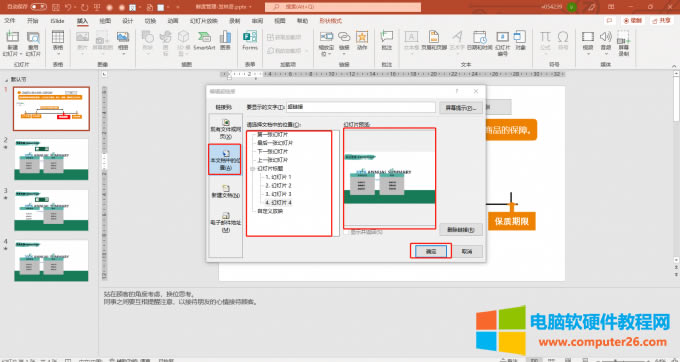Tick the show-and-return checkbox under preview

[x=347, y=232]
